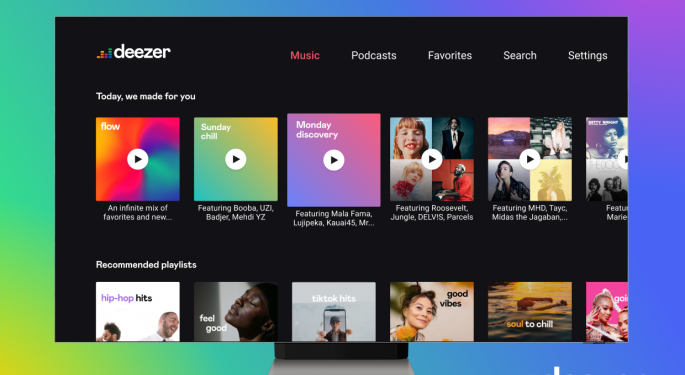Click the 'Today, we made for you' heading
Screen dimensions: 685x375
click(x=145, y=96)
